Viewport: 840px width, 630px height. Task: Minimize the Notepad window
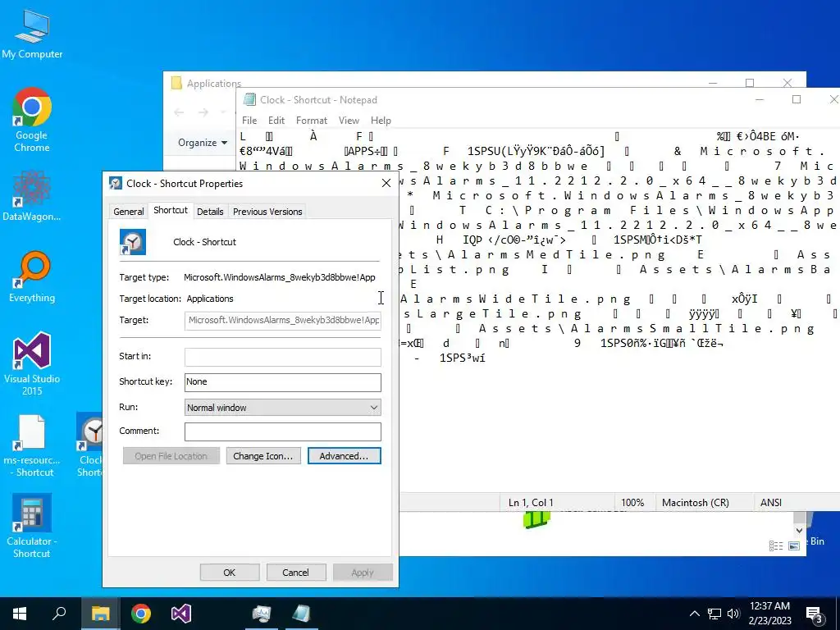click(760, 99)
